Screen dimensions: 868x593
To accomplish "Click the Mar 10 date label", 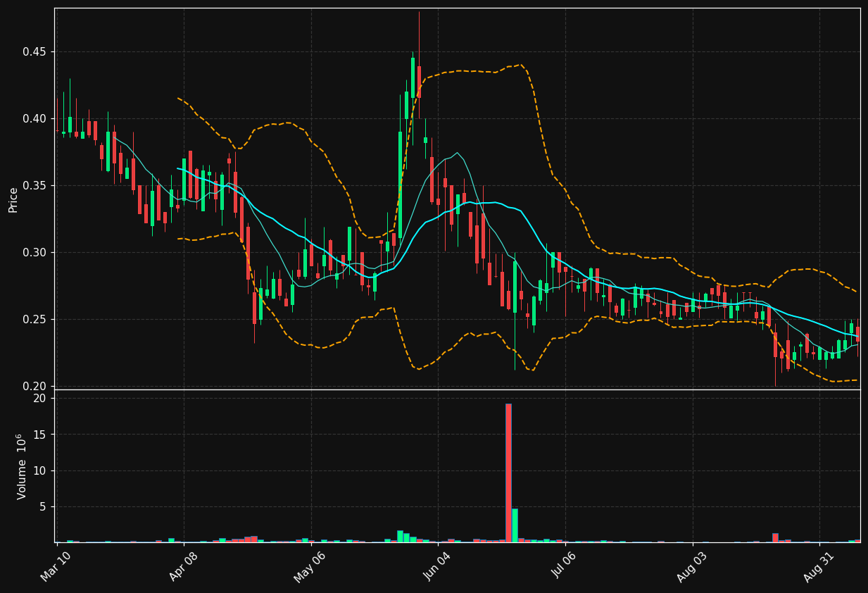I will pyautogui.click(x=56, y=566).
